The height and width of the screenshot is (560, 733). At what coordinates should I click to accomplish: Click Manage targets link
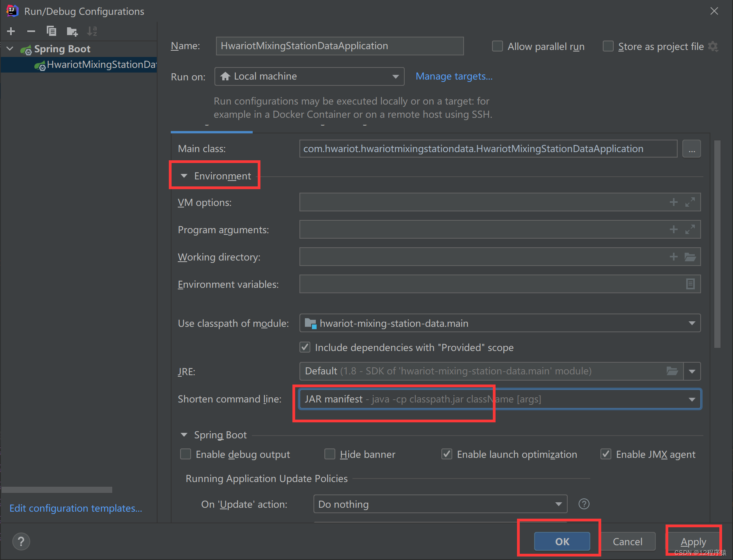pos(454,76)
